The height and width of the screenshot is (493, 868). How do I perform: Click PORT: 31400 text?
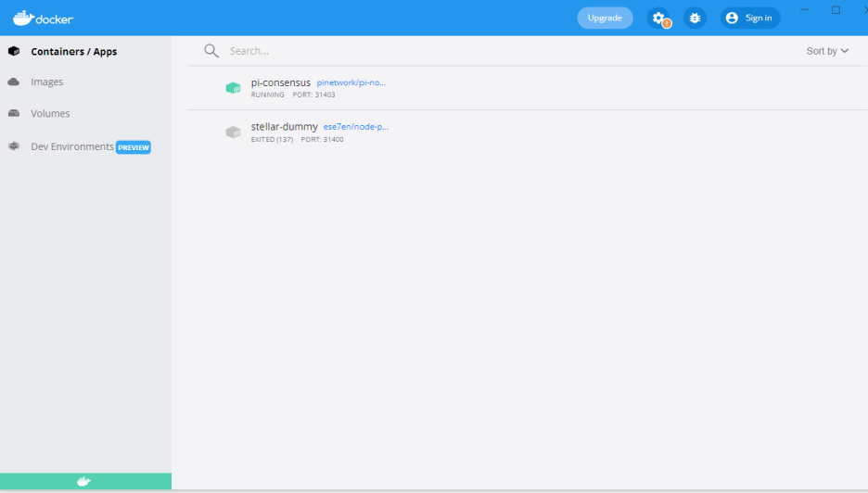322,139
